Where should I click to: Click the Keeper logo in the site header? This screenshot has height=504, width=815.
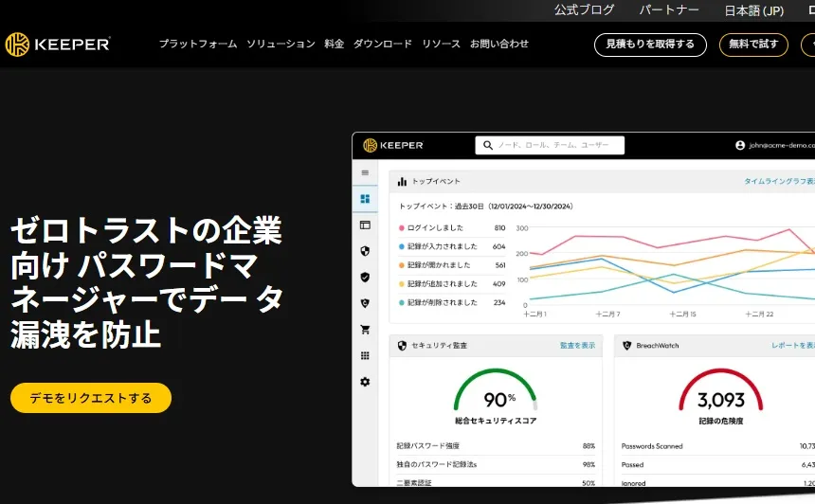pyautogui.click(x=58, y=45)
